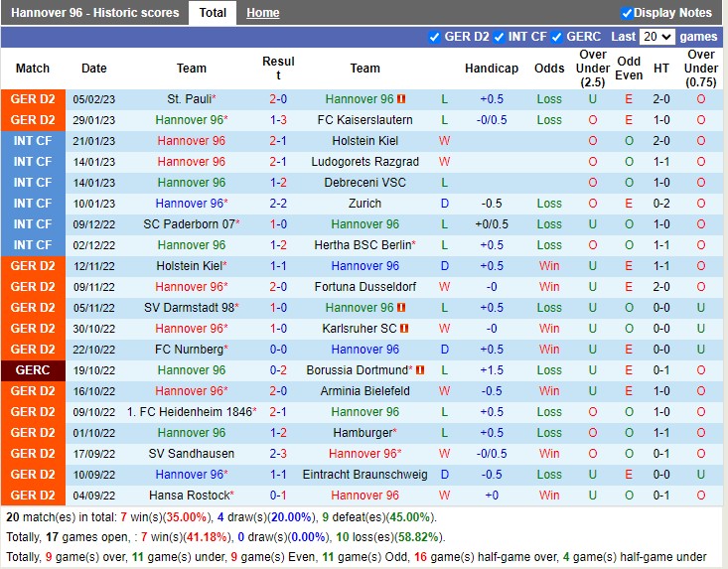728x569 pixels.
Task: Click the Odds column header
Action: [549, 69]
